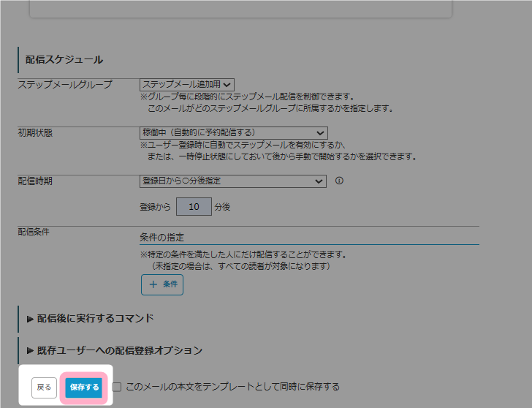Click the 配信スケジュール section heading
This screenshot has width=532, height=408.
tap(64, 59)
